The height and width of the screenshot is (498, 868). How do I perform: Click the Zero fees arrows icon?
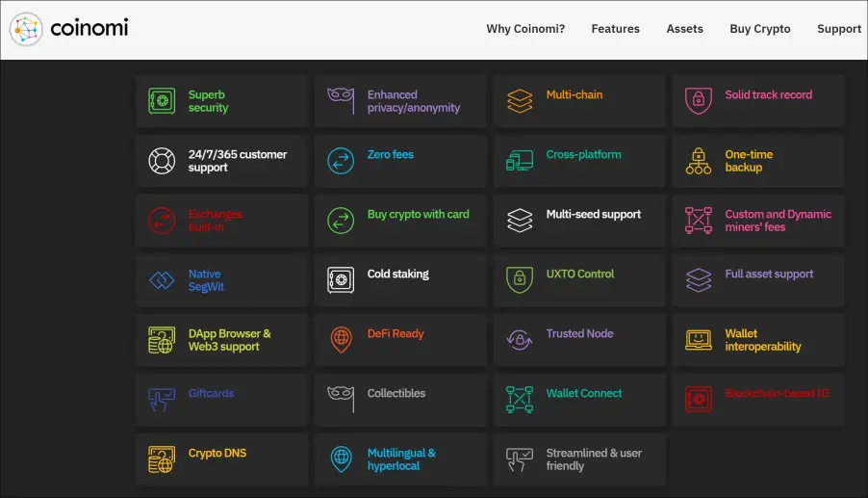coord(341,161)
